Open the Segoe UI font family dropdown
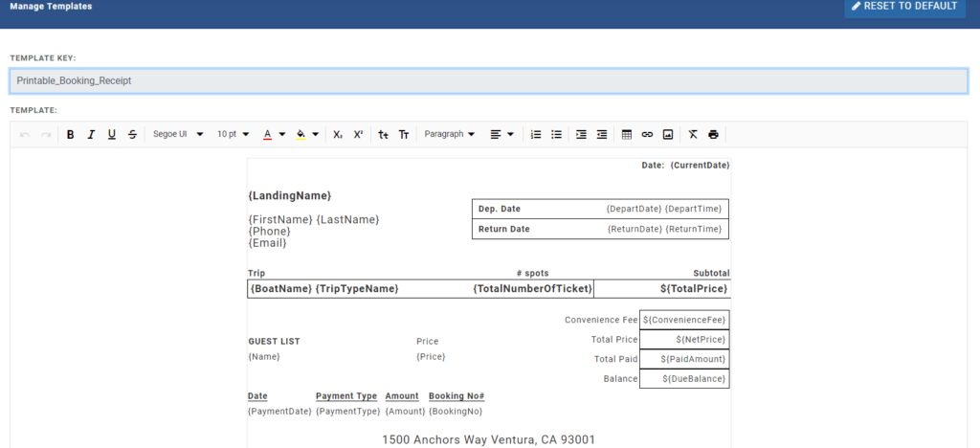Viewport: 980px width, 448px height. pyautogui.click(x=178, y=134)
